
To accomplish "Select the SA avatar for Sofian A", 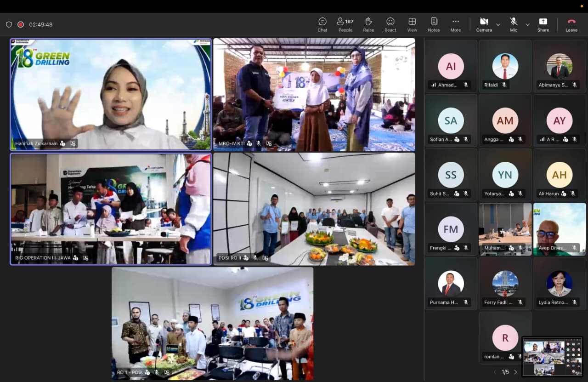I will (x=451, y=120).
